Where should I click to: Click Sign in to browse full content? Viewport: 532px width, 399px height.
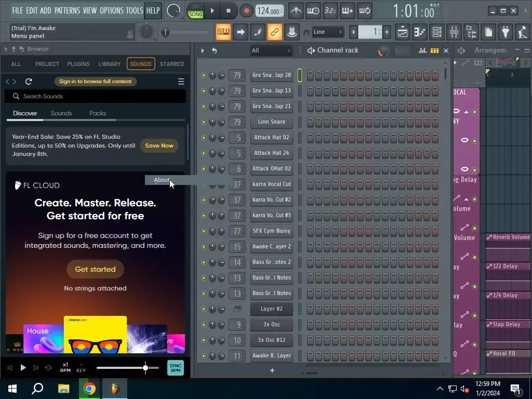tap(96, 82)
